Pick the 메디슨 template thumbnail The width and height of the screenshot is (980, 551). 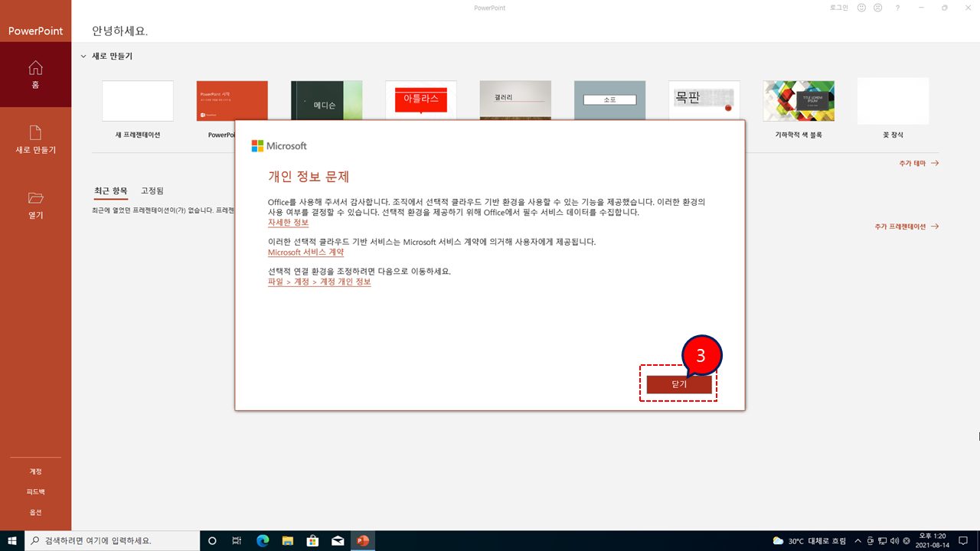point(327,101)
